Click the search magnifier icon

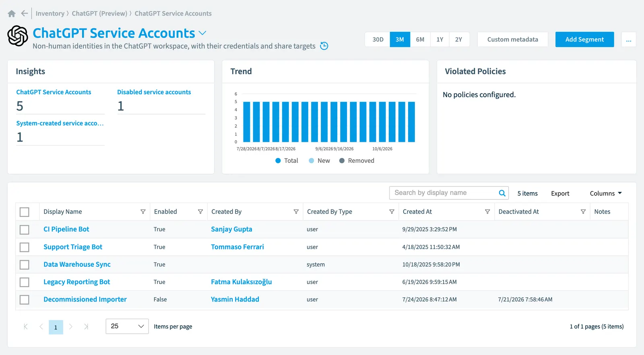[502, 193]
